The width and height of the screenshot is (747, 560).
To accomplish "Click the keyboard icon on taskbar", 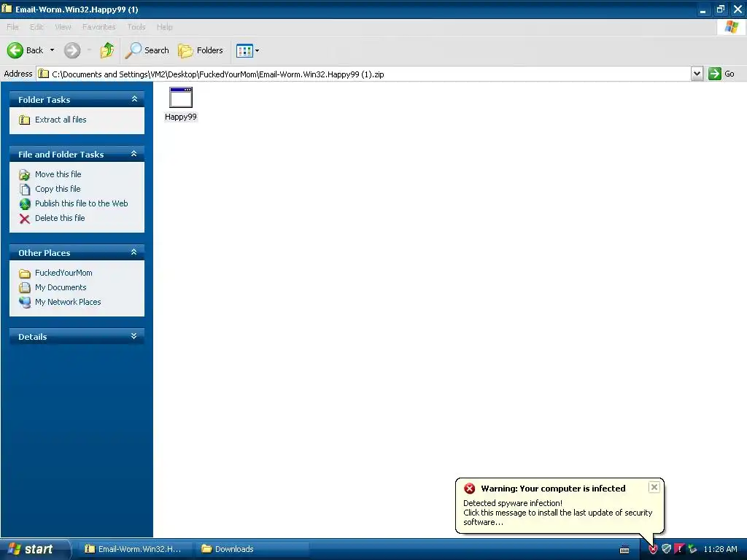I will (624, 550).
